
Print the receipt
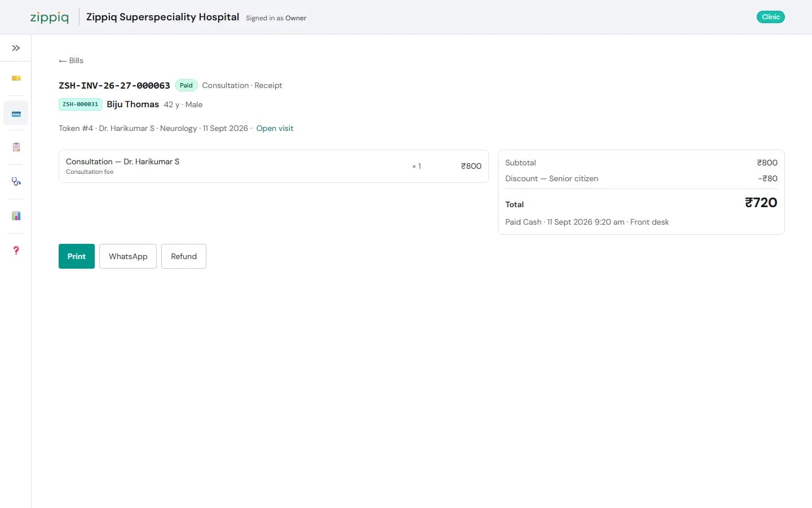click(x=77, y=256)
